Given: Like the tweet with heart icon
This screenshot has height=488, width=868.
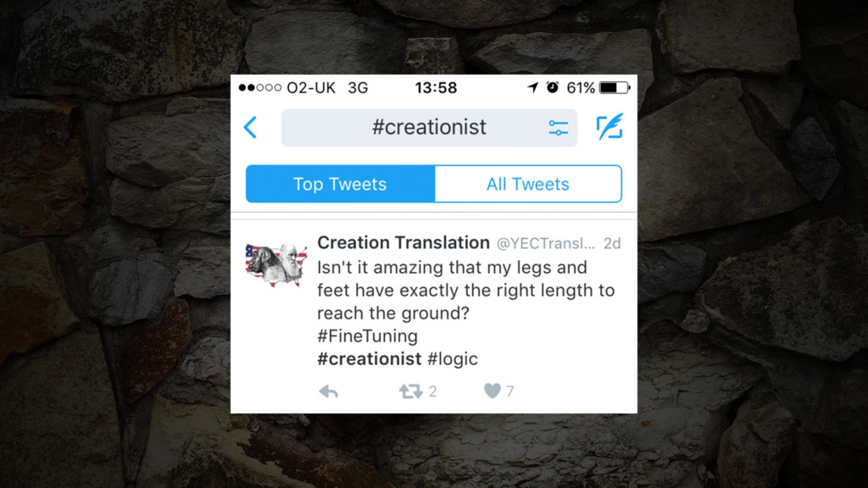Looking at the screenshot, I should click(x=492, y=391).
